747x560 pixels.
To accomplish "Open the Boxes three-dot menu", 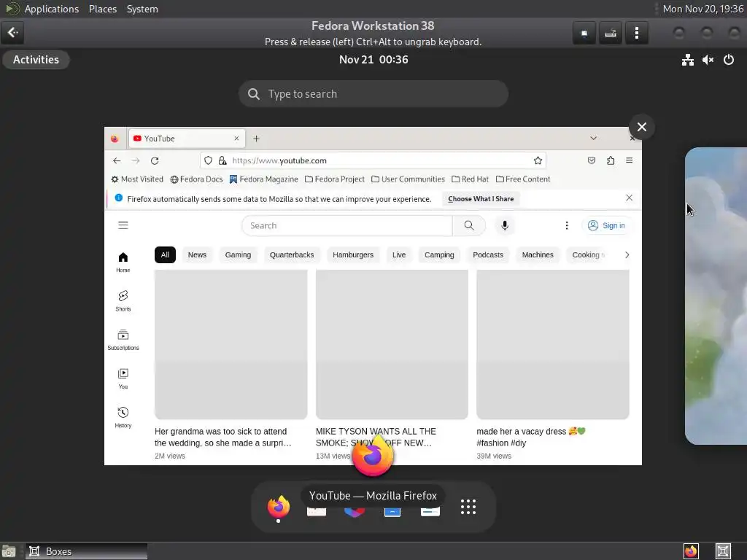I will (x=636, y=33).
